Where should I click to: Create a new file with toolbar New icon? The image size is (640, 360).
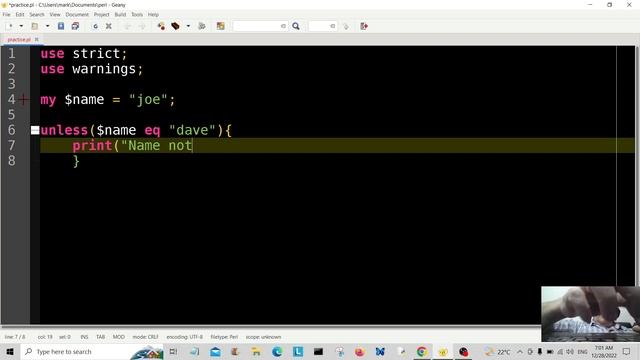[x=10, y=26]
